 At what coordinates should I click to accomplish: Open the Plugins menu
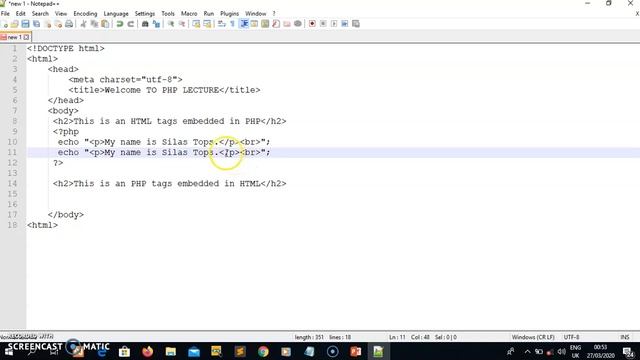(x=229, y=13)
